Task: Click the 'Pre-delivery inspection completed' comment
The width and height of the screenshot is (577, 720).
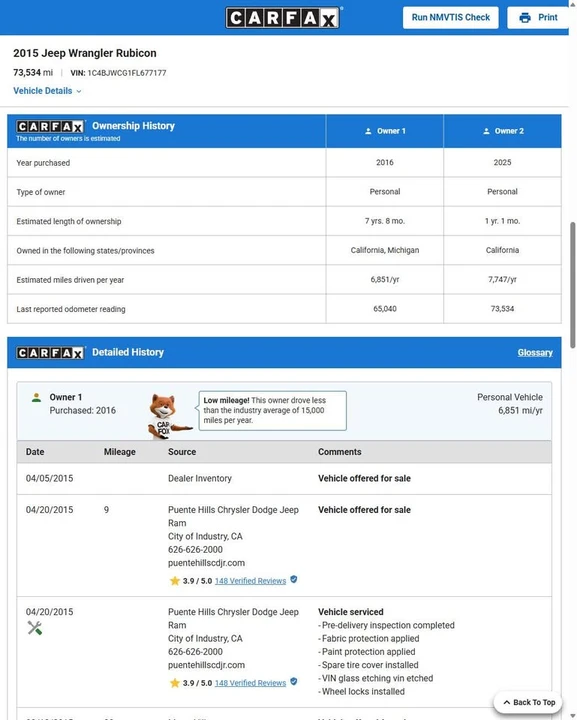Action: pos(387,625)
